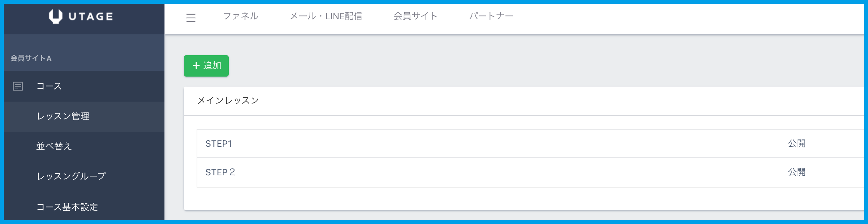Open 並べ替え in the sidebar

coord(54,146)
